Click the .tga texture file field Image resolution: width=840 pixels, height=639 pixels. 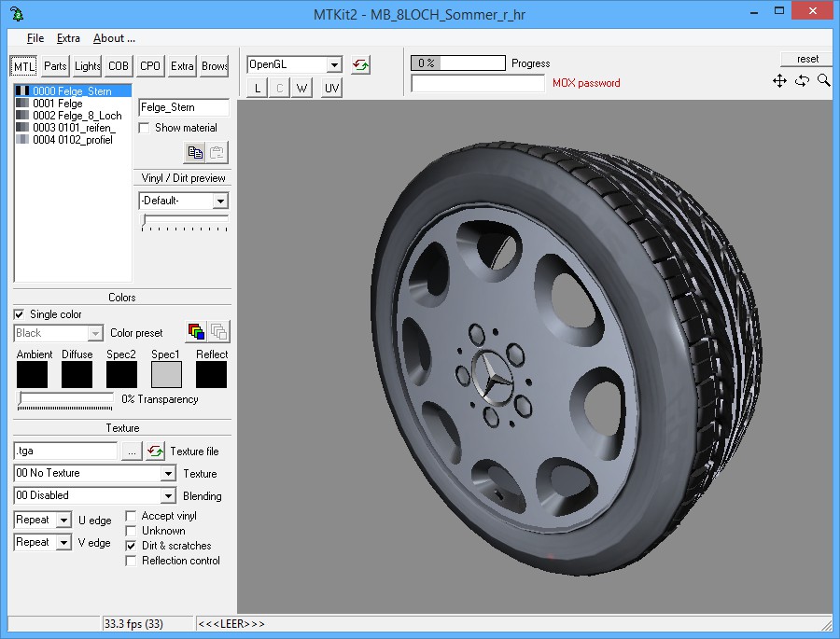(65, 451)
